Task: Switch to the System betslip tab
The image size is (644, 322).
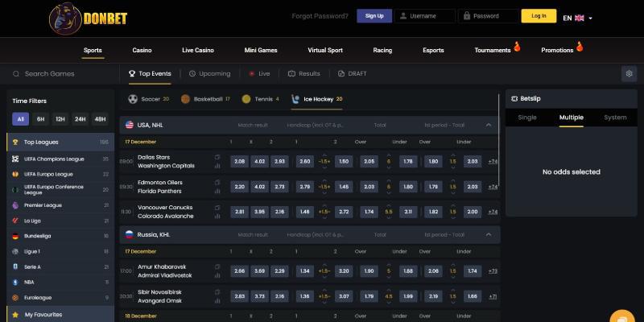Action: pos(615,118)
